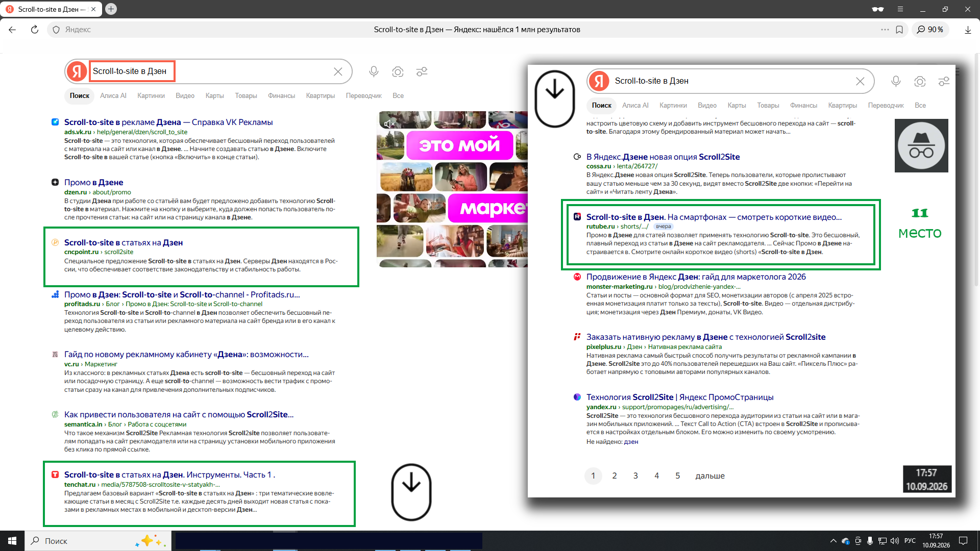980x551 pixels.
Task: Open Windows Start menu
Action: pyautogui.click(x=12, y=541)
